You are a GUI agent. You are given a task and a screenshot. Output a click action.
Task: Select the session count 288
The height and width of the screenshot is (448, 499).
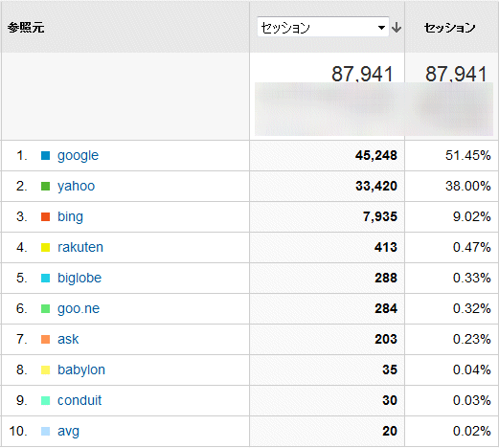pyautogui.click(x=386, y=278)
